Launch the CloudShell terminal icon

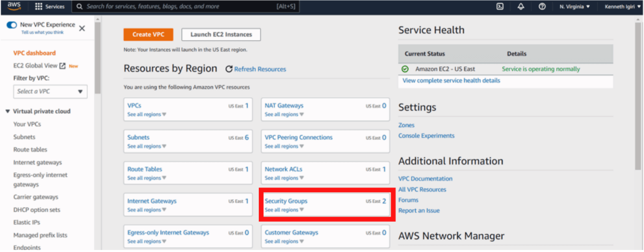pos(500,7)
